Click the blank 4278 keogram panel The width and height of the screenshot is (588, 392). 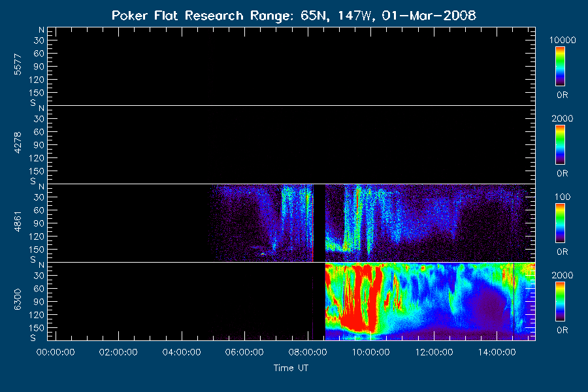point(291,145)
